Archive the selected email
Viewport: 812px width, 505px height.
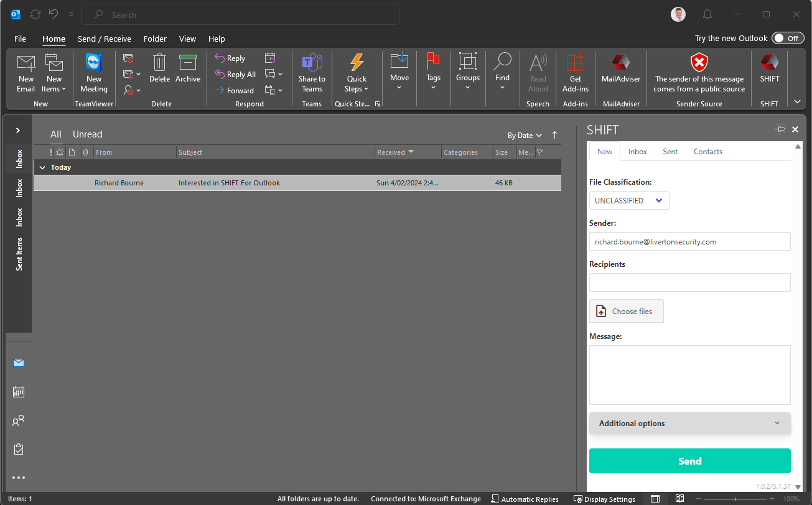[x=188, y=68]
